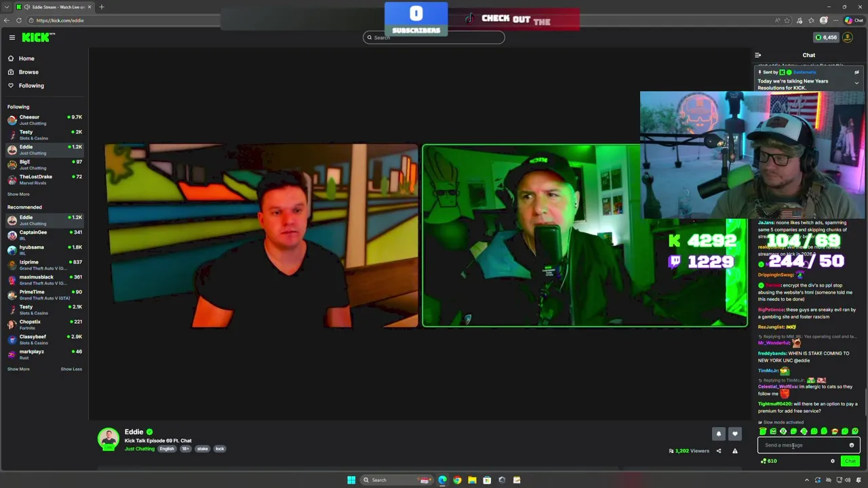This screenshot has height=488, width=868.
Task: Select the stake tag
Action: [202, 449]
